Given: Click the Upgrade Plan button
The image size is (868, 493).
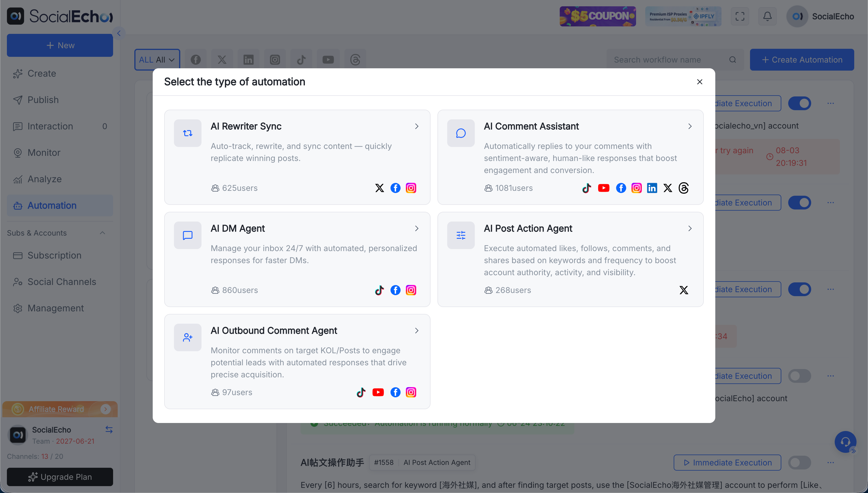Looking at the screenshot, I should (60, 477).
